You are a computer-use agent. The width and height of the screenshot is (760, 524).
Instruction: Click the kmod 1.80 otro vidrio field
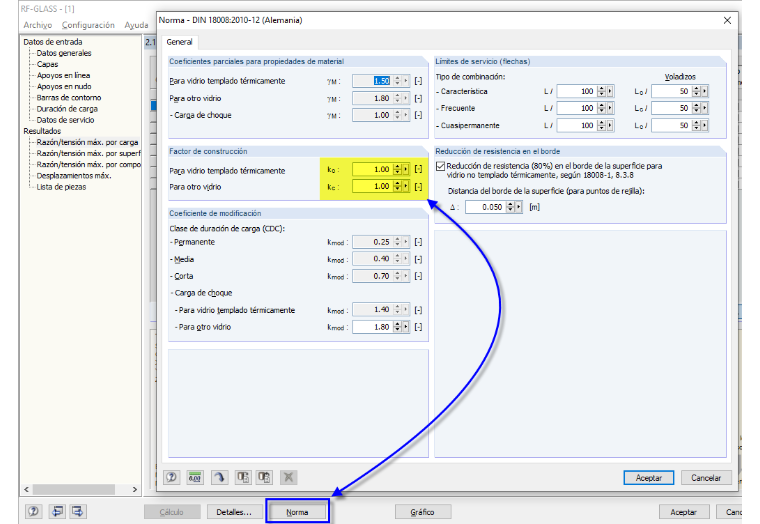[372, 327]
